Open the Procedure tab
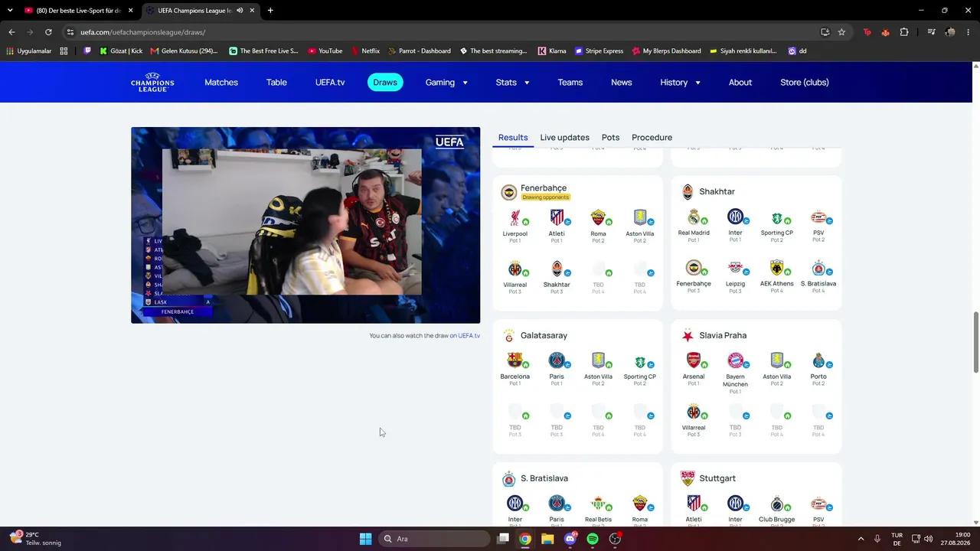This screenshot has width=980, height=551. (x=652, y=138)
